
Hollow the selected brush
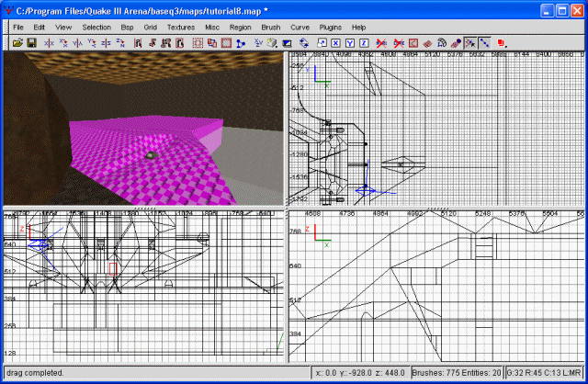(x=226, y=43)
